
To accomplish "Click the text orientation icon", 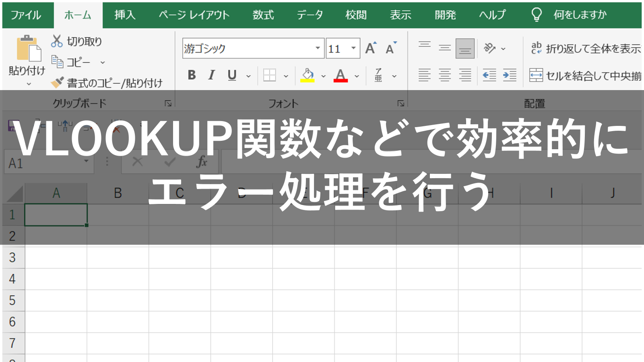I will 489,48.
